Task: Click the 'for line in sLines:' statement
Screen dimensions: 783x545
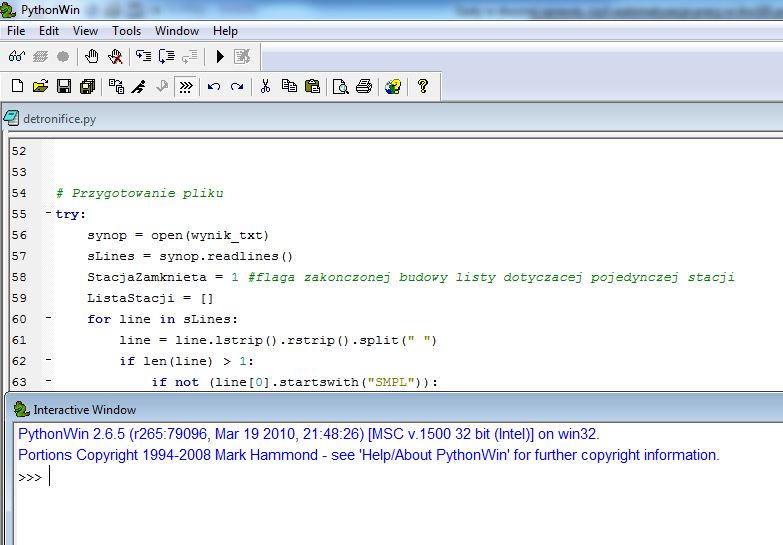Action: click(x=162, y=319)
